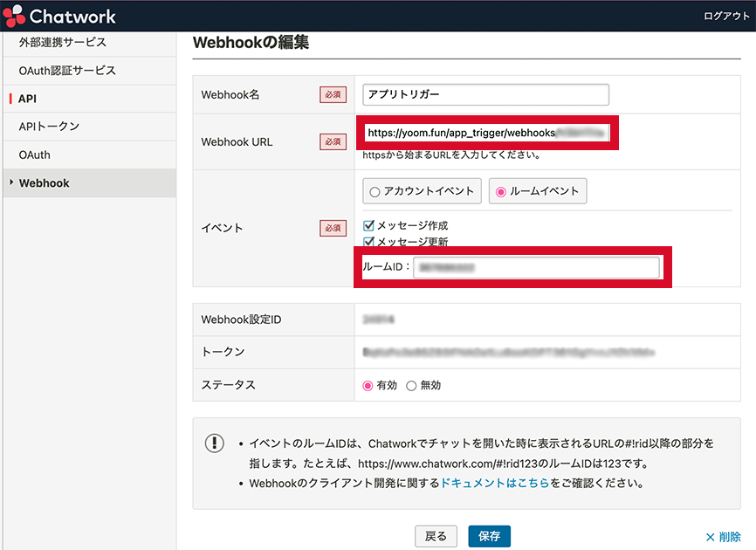
Task: Click the Webhook設定ID row label
Action: pyautogui.click(x=241, y=320)
